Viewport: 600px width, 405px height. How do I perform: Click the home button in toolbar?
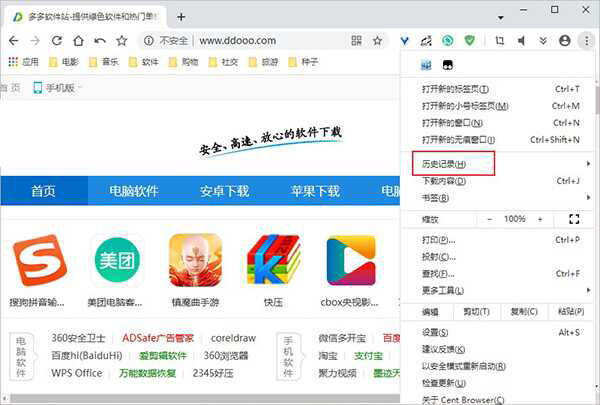coord(79,41)
